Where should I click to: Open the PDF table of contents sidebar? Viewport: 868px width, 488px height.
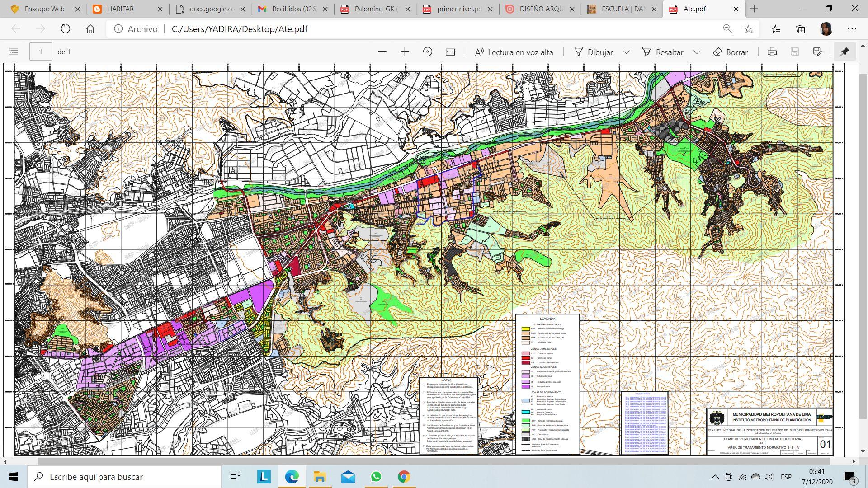pos(14,52)
